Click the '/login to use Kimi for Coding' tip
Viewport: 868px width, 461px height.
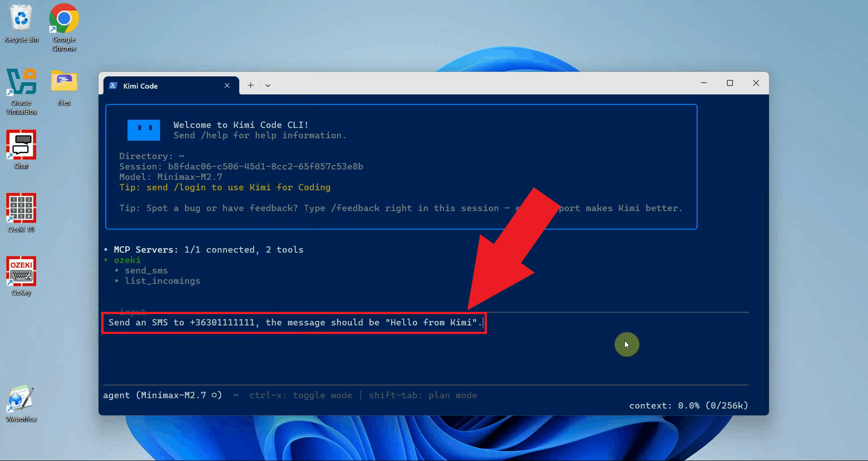coord(225,187)
